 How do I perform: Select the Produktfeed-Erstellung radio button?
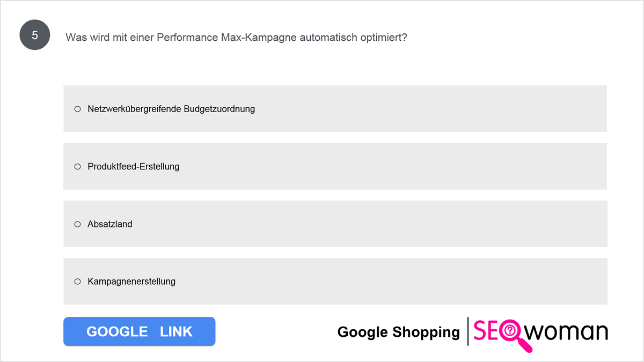(x=77, y=166)
